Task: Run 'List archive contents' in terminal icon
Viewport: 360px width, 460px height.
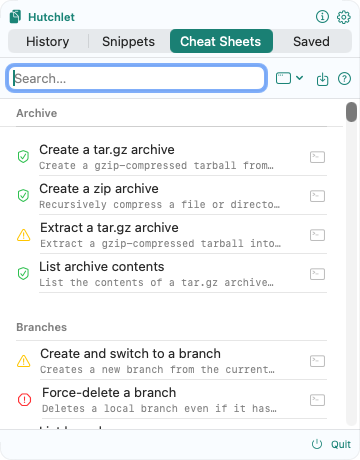Action: 317,274
